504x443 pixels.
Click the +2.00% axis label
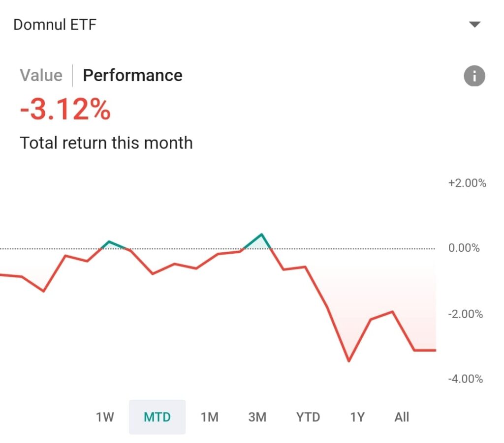pos(467,183)
